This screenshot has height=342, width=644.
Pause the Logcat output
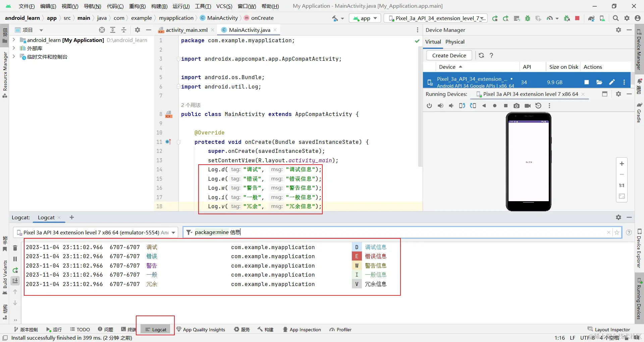15,259
